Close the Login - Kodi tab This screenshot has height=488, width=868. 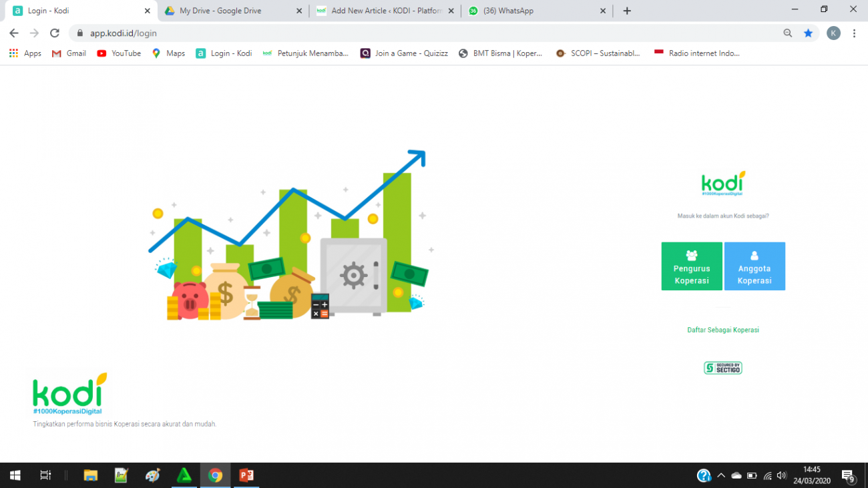pos(148,11)
